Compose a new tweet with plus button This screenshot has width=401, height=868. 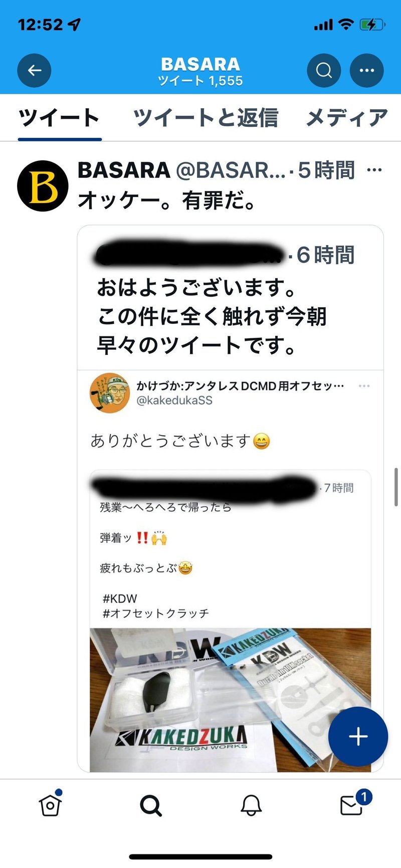tap(358, 737)
